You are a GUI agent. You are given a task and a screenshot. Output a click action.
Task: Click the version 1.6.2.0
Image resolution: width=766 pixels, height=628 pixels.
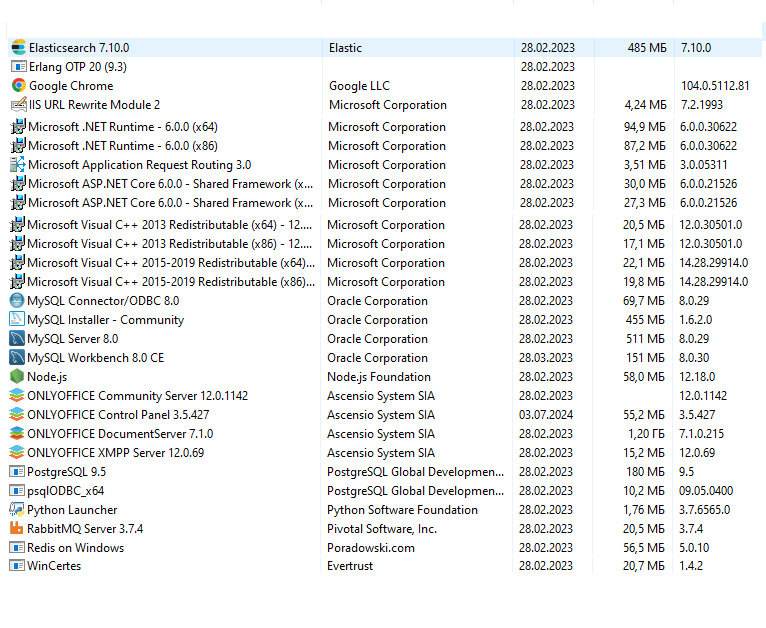point(695,320)
